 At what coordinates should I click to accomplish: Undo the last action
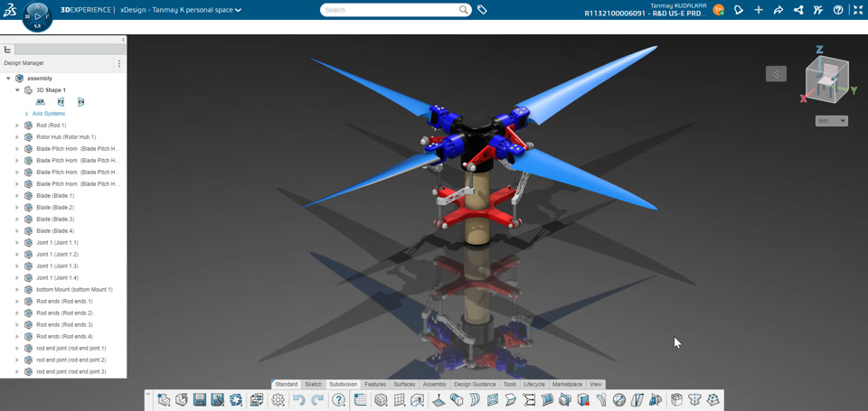coord(299,400)
